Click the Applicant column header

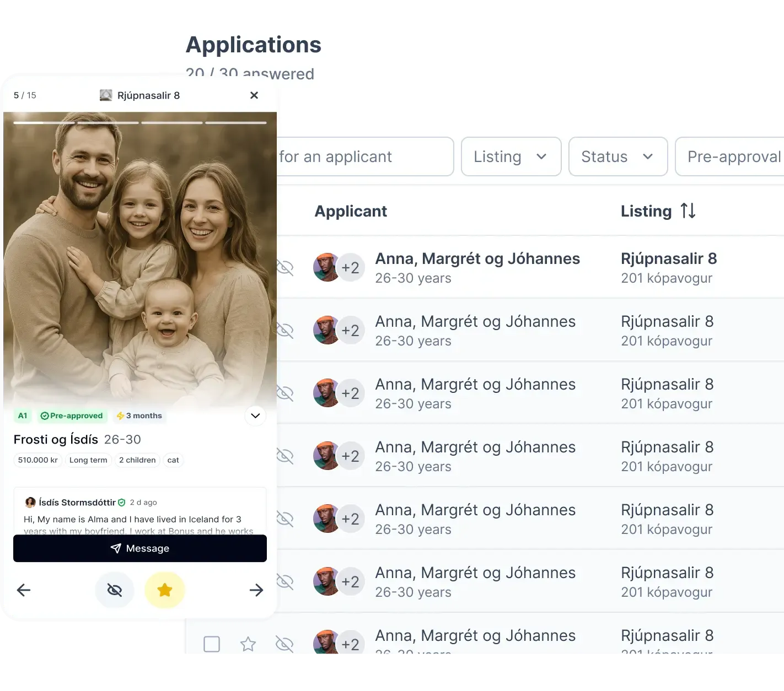[351, 211]
